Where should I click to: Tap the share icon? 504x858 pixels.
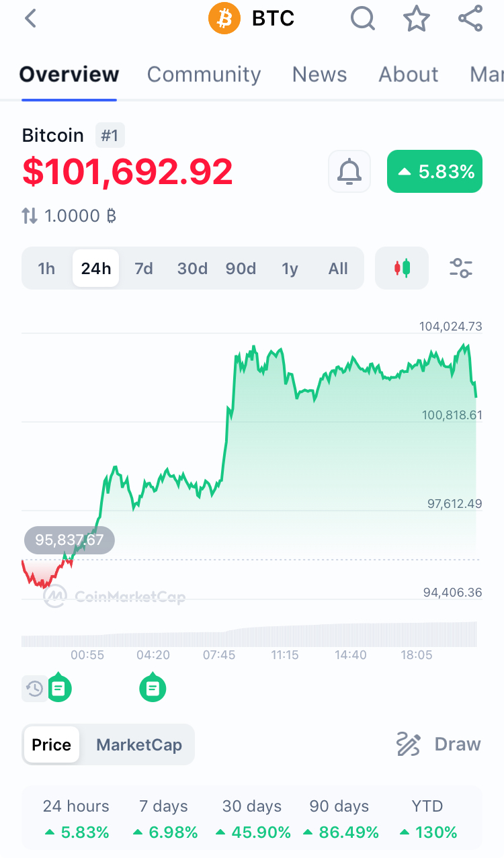tap(470, 18)
